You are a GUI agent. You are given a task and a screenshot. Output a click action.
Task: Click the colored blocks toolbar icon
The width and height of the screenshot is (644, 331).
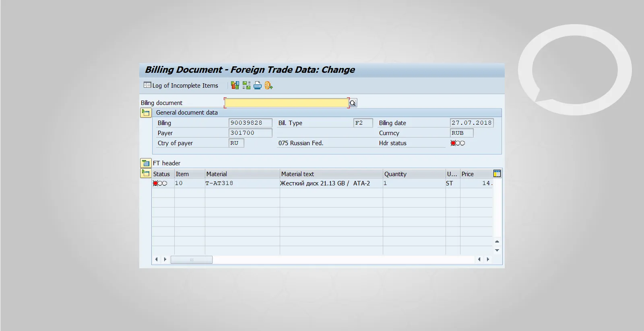click(x=235, y=85)
